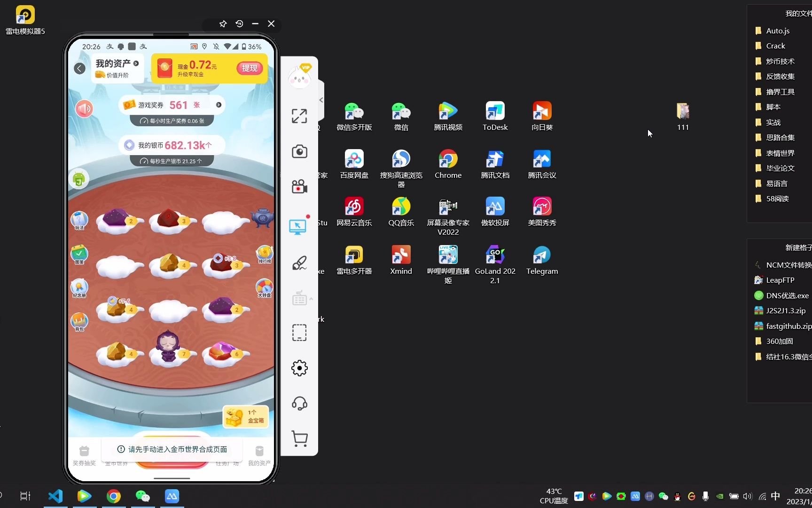Switch to 我的资产 bottom tab

coord(259,456)
